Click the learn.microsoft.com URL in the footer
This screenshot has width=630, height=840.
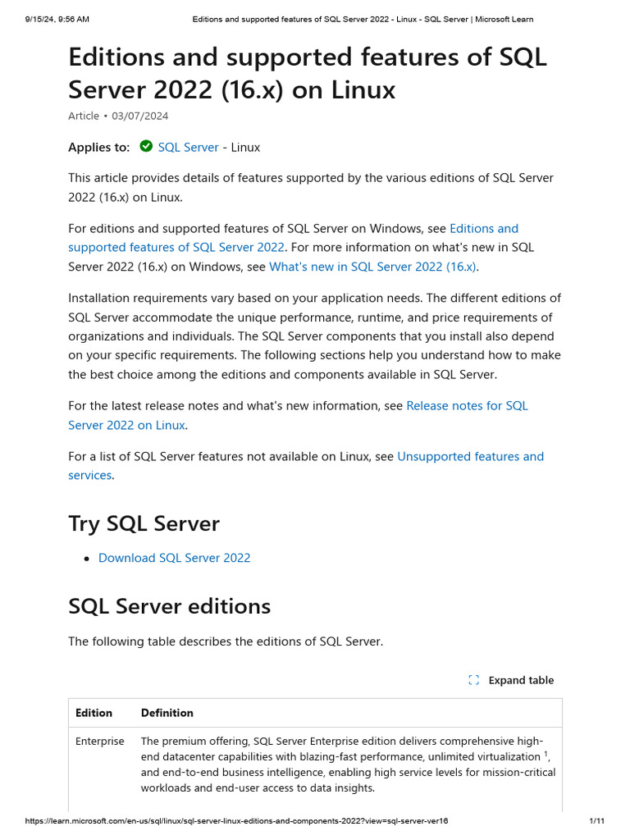pos(236,821)
